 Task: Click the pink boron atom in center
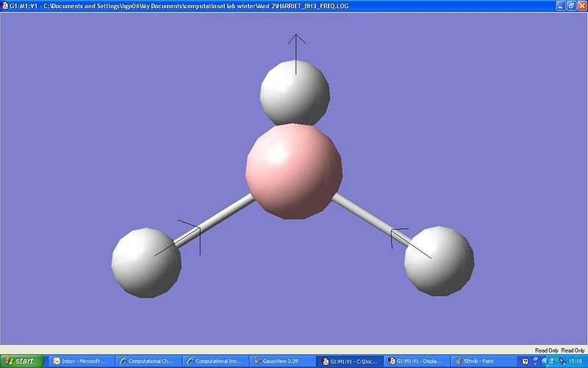click(294, 172)
